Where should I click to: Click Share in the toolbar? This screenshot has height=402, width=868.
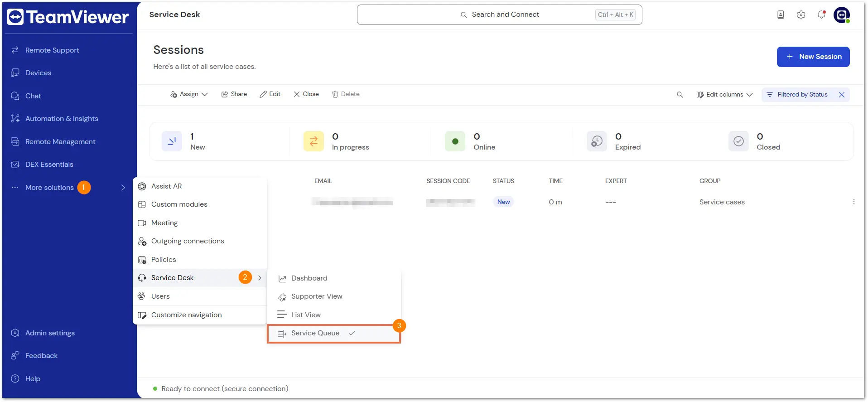[234, 94]
